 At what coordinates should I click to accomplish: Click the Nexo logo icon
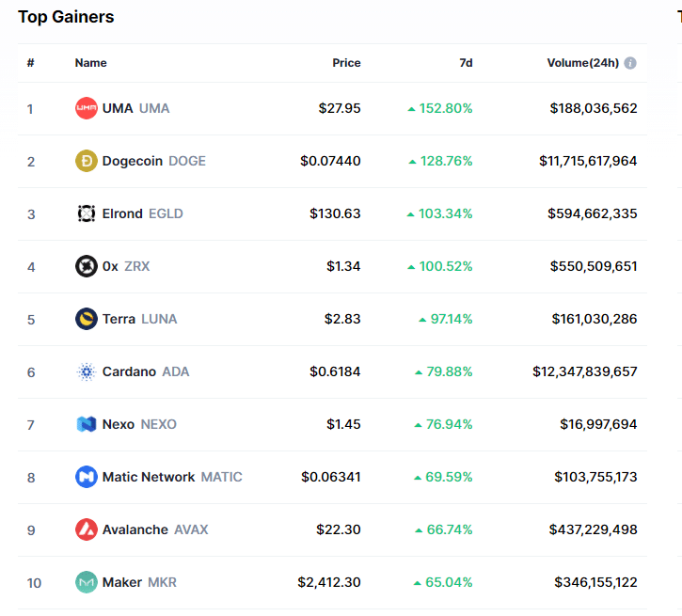click(86, 424)
